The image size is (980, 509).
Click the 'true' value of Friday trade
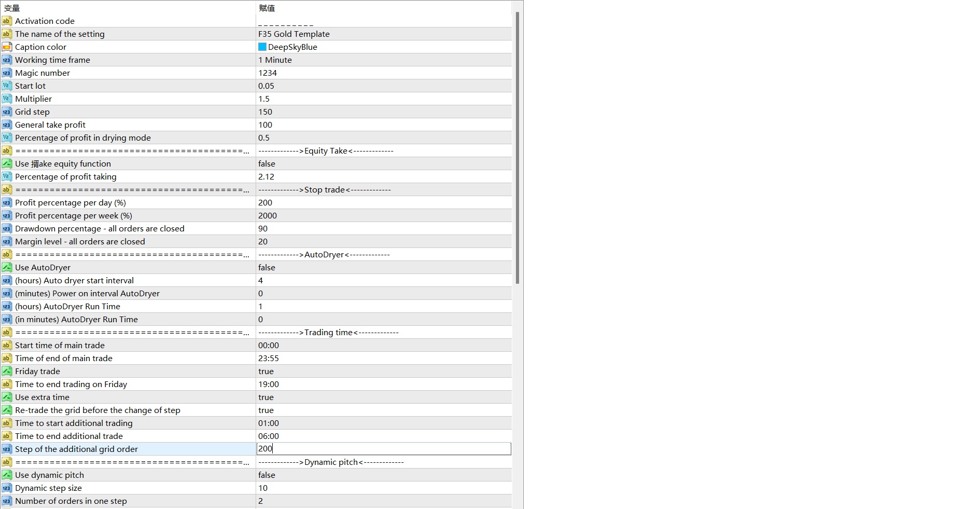(266, 371)
